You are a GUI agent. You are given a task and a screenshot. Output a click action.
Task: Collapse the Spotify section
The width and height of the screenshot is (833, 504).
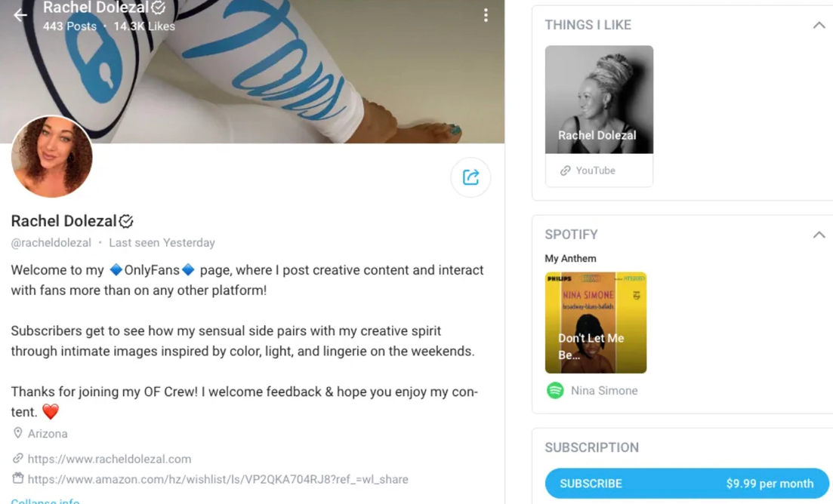tap(819, 234)
